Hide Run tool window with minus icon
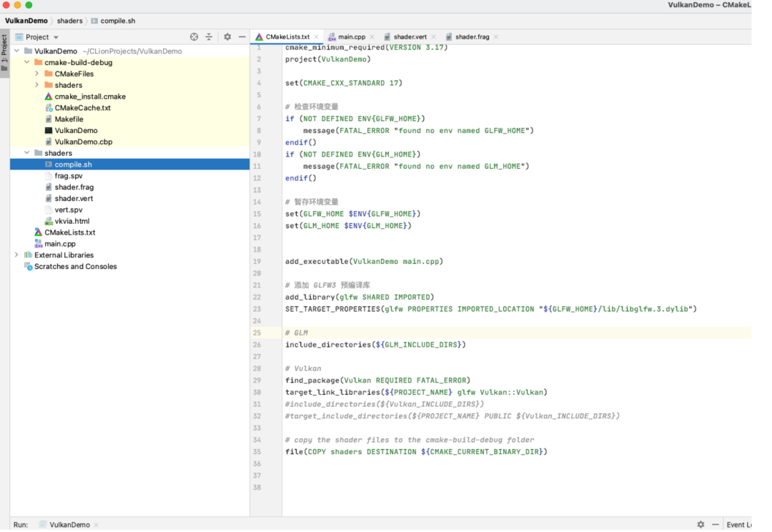 tap(716, 525)
